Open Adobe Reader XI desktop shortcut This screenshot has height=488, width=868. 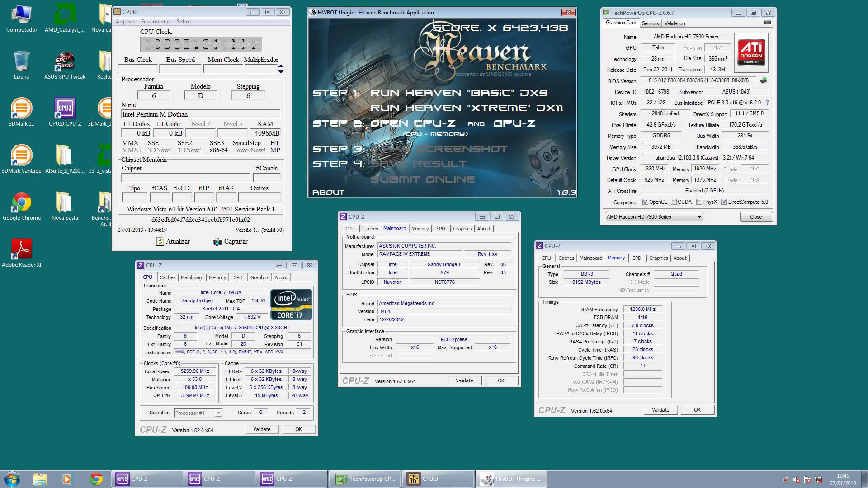(21, 253)
